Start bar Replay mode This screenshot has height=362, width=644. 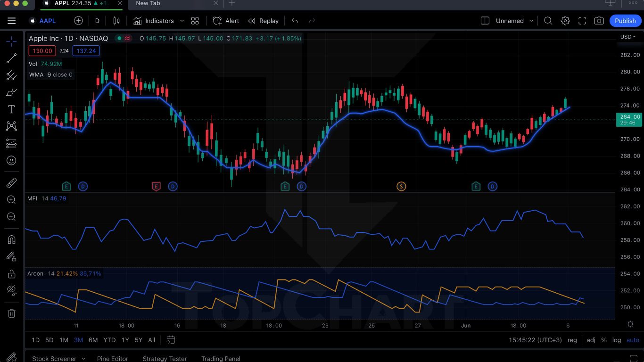pos(264,21)
